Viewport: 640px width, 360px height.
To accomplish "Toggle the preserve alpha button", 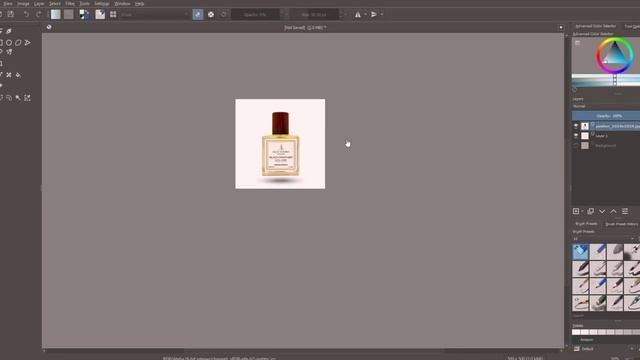I will [x=211, y=14].
